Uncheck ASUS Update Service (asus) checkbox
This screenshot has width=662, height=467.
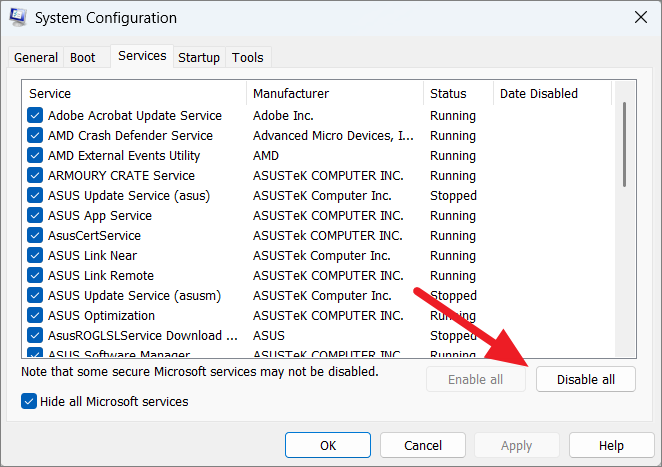coord(35,195)
